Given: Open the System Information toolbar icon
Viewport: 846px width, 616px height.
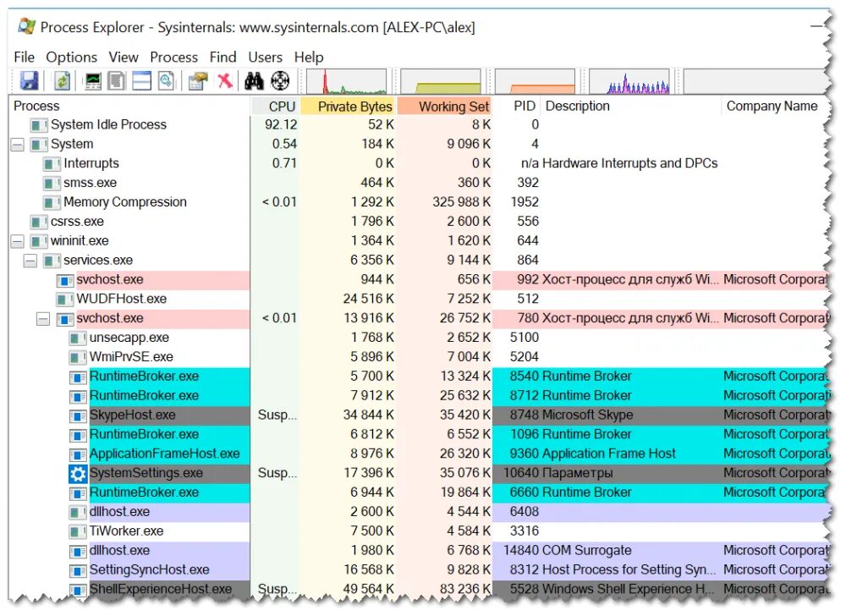Looking at the screenshot, I should tap(93, 81).
